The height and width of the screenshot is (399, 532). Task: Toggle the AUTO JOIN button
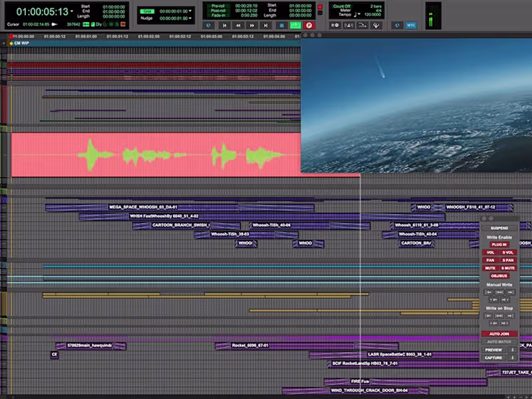499,334
